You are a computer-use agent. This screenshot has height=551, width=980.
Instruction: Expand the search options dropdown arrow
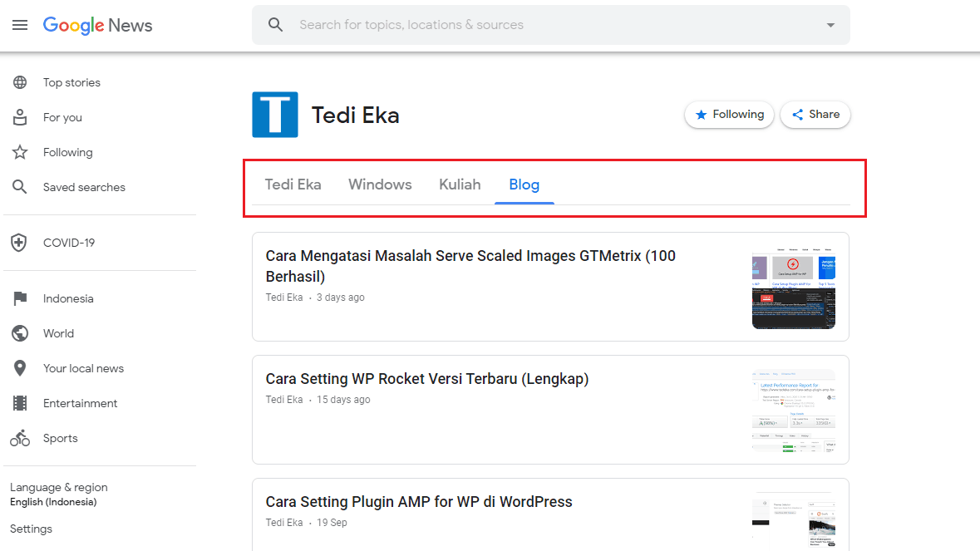pyautogui.click(x=830, y=25)
